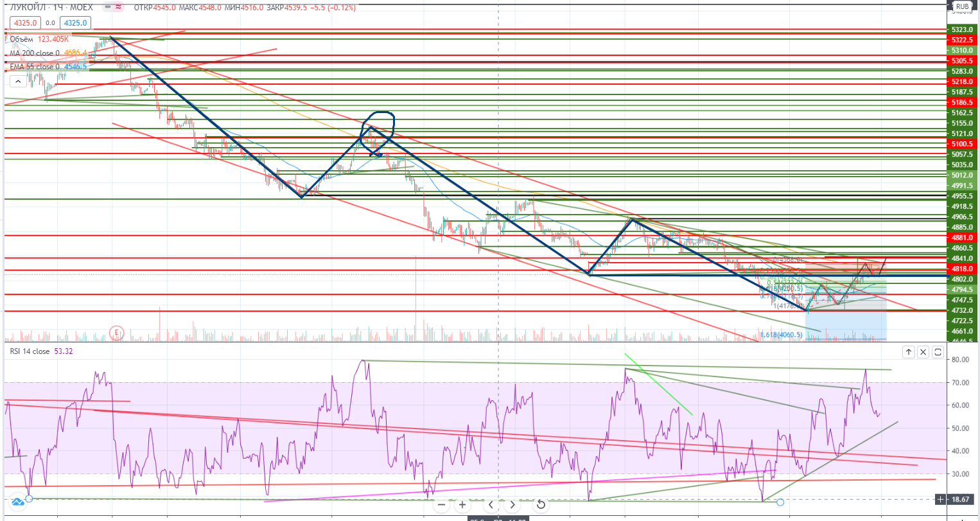Open the RUB currency selector

pos(961,7)
